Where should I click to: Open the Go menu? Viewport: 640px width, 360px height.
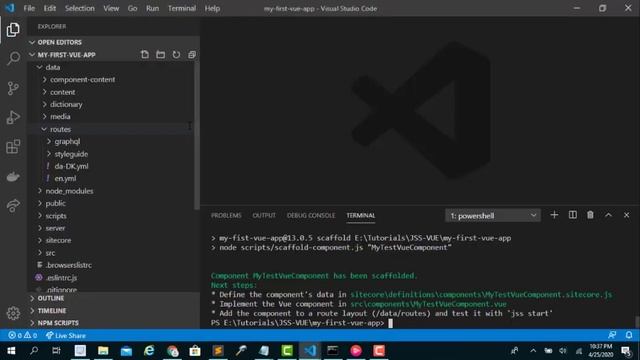[132, 8]
